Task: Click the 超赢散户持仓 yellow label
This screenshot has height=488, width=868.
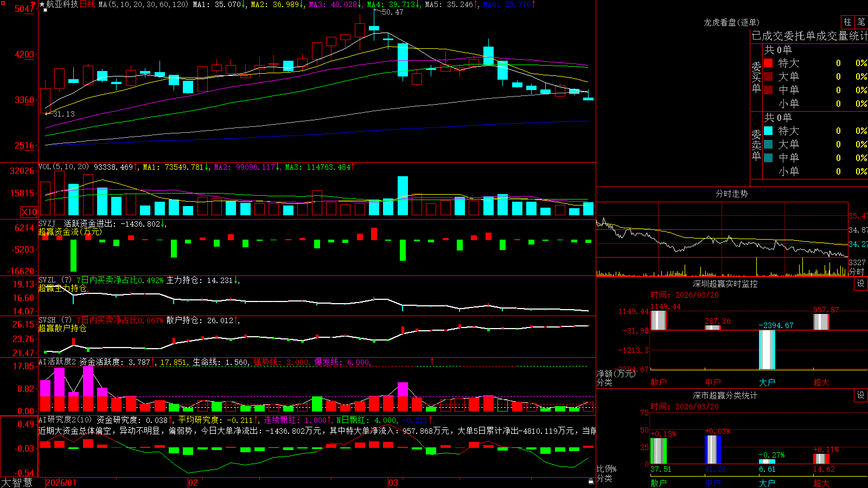Action: pyautogui.click(x=62, y=328)
